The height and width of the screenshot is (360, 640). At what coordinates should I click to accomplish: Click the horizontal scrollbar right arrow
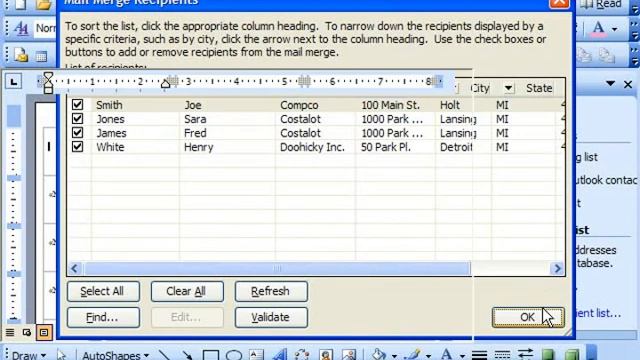[557, 268]
